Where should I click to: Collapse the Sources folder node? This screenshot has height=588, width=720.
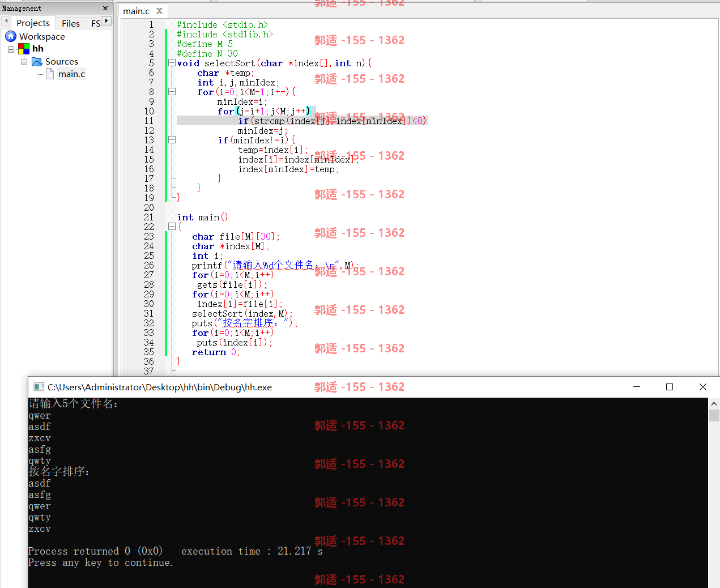point(24,62)
